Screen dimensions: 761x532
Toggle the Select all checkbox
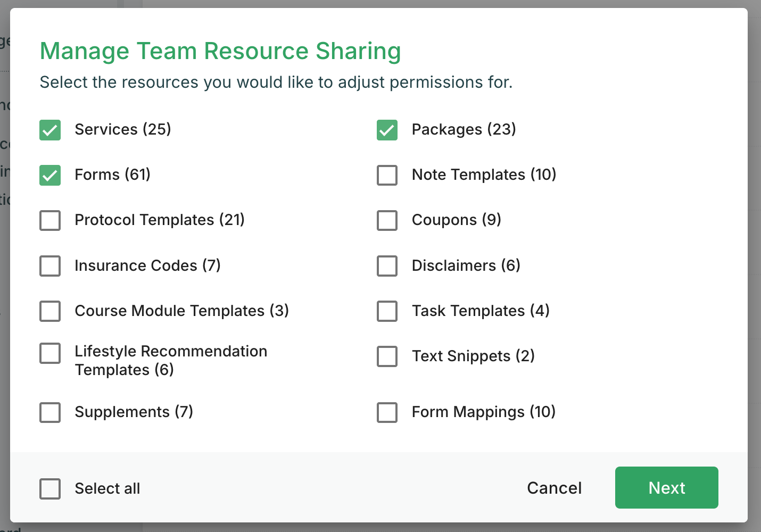(x=50, y=489)
